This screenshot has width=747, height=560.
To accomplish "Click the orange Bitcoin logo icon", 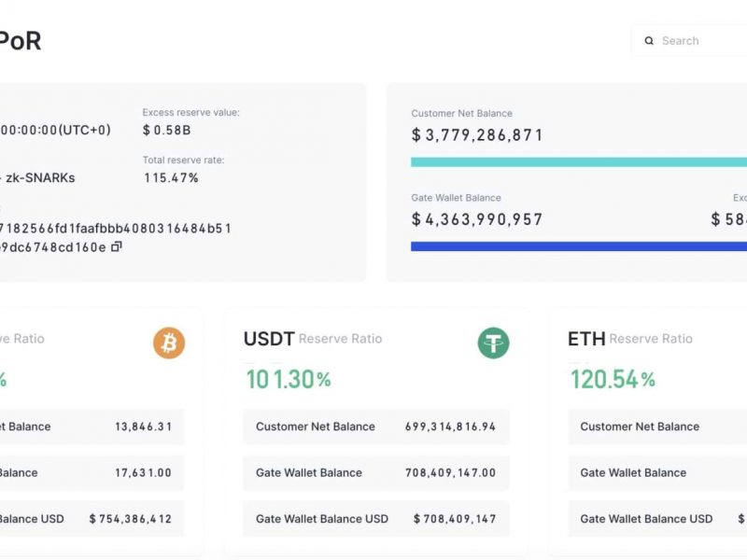I will pos(169,343).
